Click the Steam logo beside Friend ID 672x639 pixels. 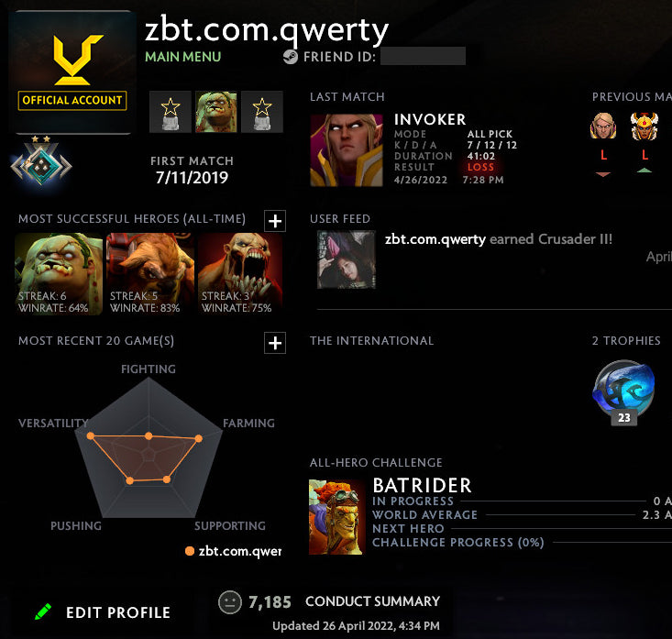291,57
